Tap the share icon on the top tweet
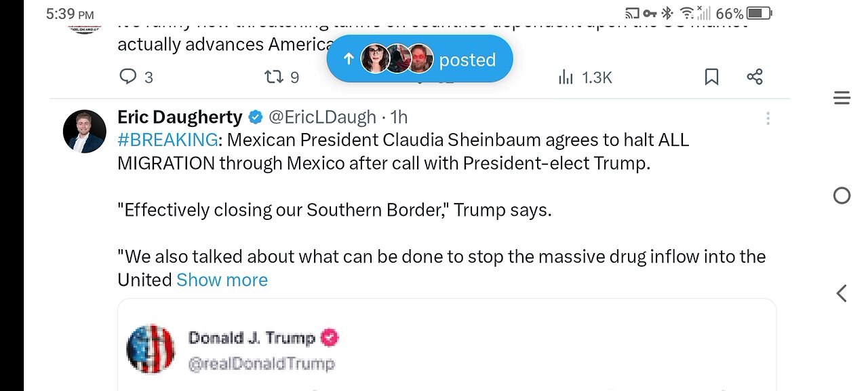 tap(755, 77)
